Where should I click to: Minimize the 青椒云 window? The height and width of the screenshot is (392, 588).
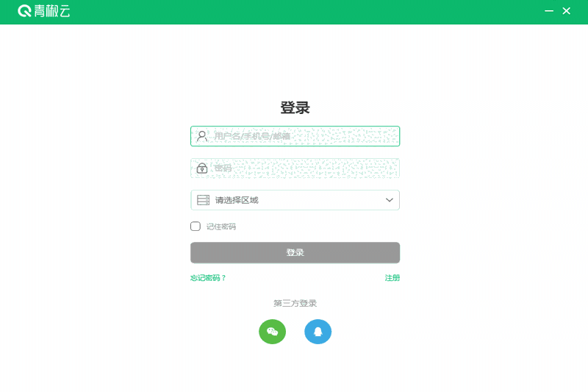(549, 11)
